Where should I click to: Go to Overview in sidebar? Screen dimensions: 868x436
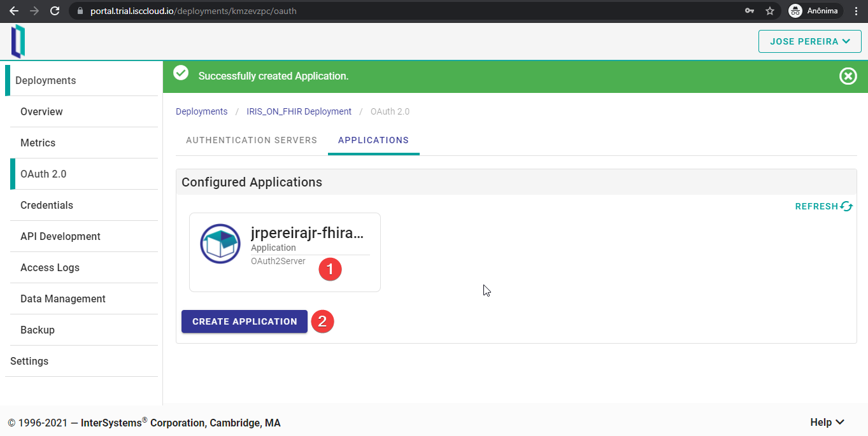84,111
